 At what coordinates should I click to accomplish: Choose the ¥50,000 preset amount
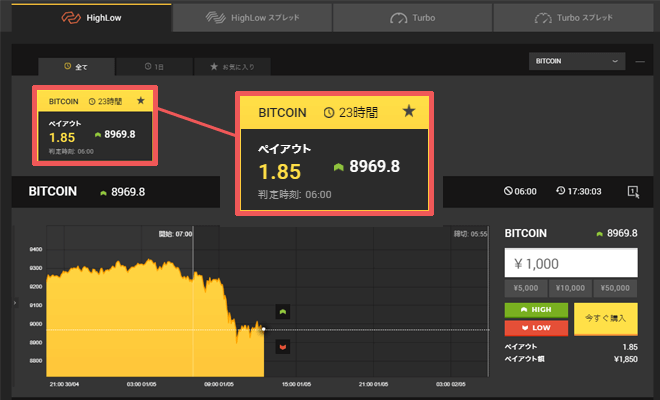tap(615, 288)
